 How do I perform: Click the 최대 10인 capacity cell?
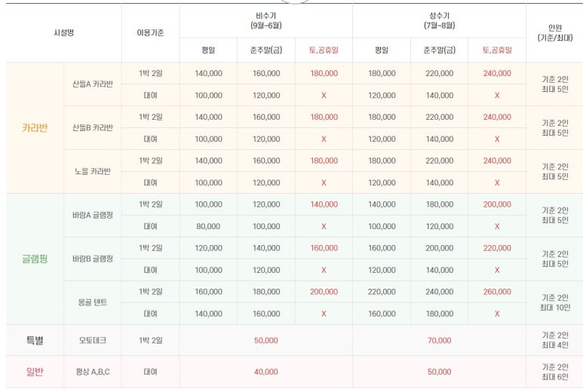click(554, 308)
